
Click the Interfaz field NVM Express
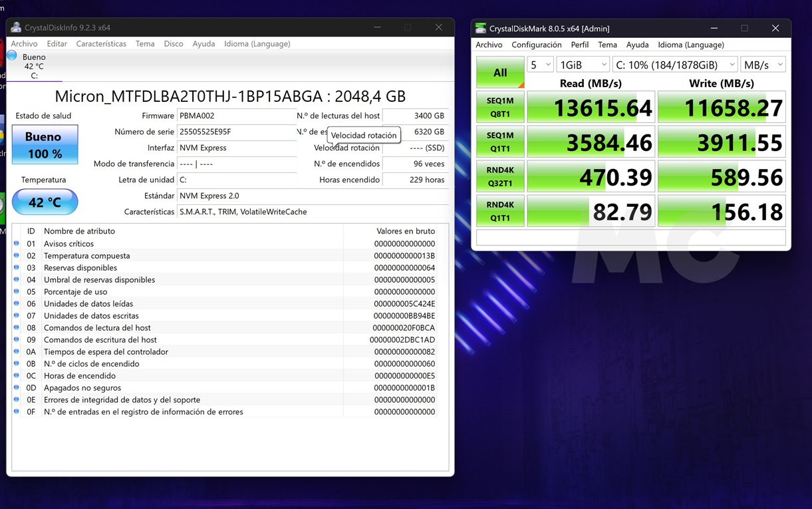pos(237,148)
